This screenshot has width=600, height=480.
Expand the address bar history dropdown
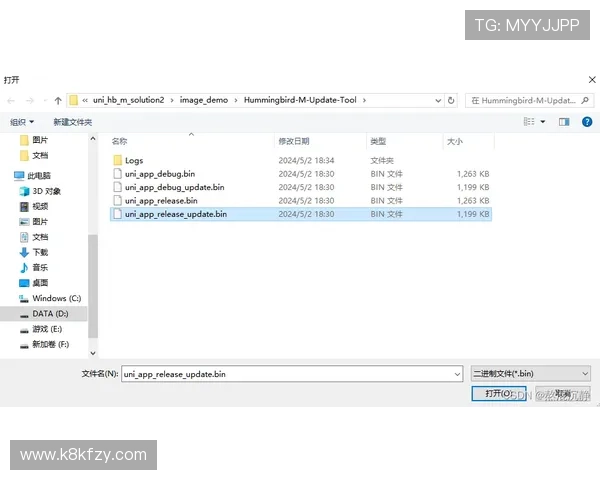pyautogui.click(x=437, y=100)
